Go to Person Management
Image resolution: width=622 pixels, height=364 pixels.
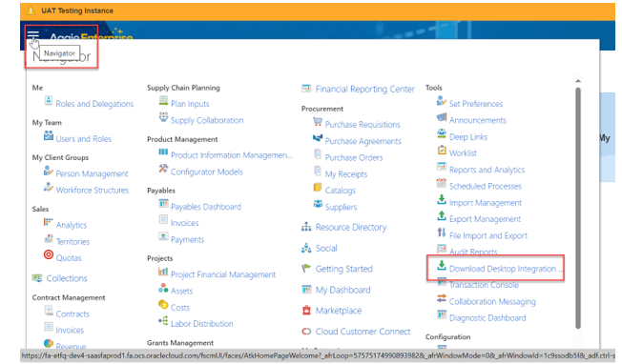click(x=92, y=173)
